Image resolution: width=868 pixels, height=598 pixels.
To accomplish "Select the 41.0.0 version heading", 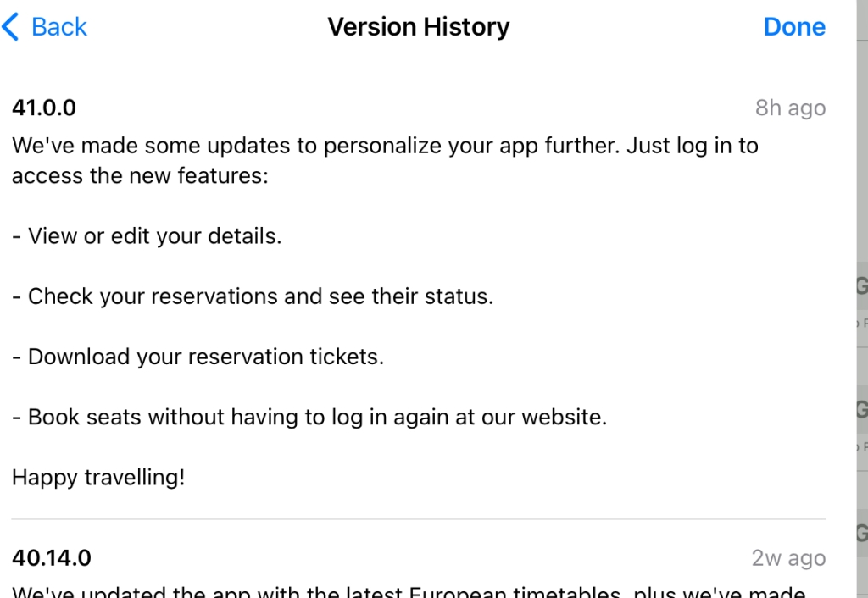I will coord(44,108).
